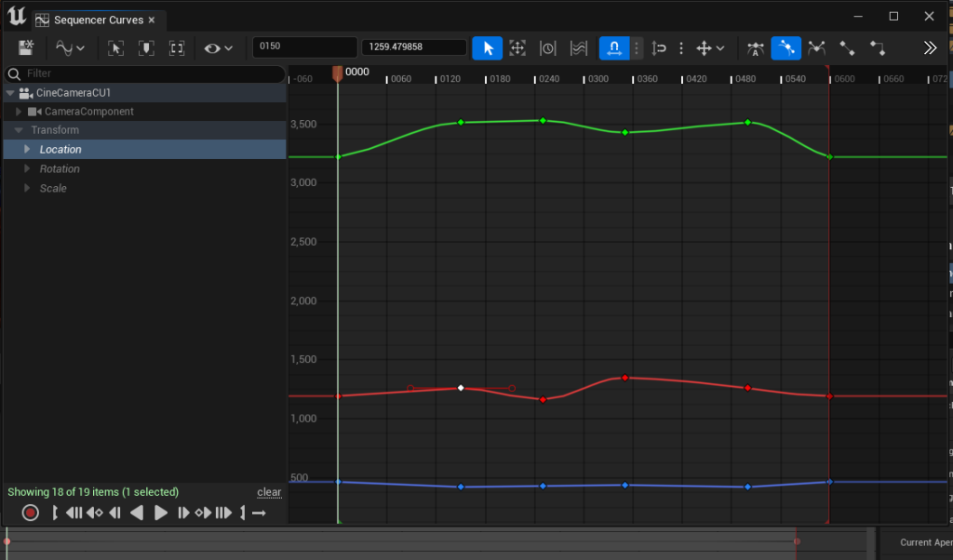Viewport: 953px width, 560px height.
Task: Set key interpolation to Constant
Action: click(x=878, y=47)
